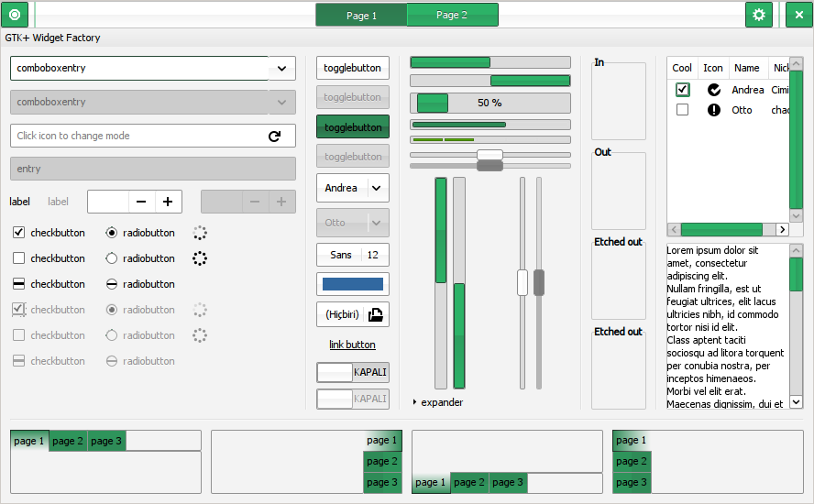The image size is (814, 504).
Task: Open the Sans 12 font chooser
Action: pos(353,255)
